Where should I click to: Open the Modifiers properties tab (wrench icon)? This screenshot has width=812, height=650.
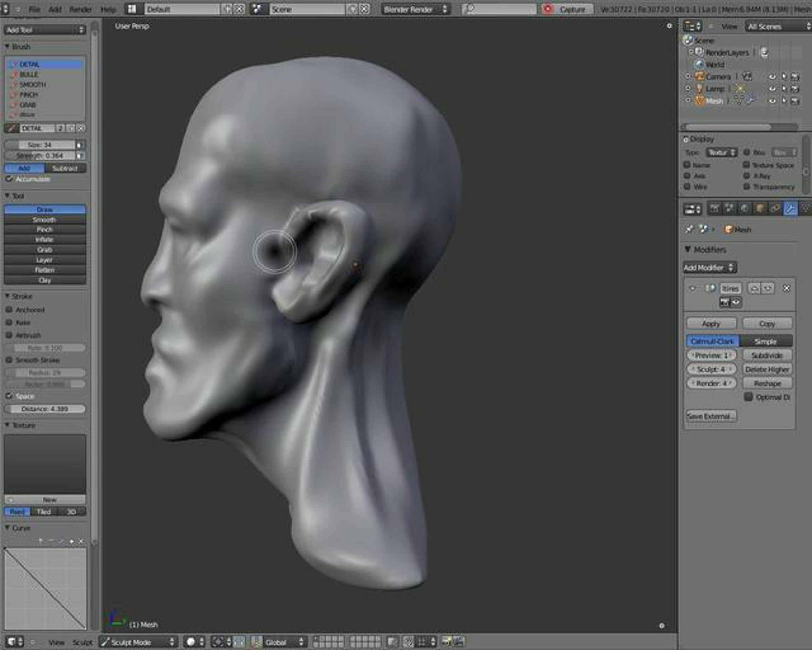(x=790, y=209)
